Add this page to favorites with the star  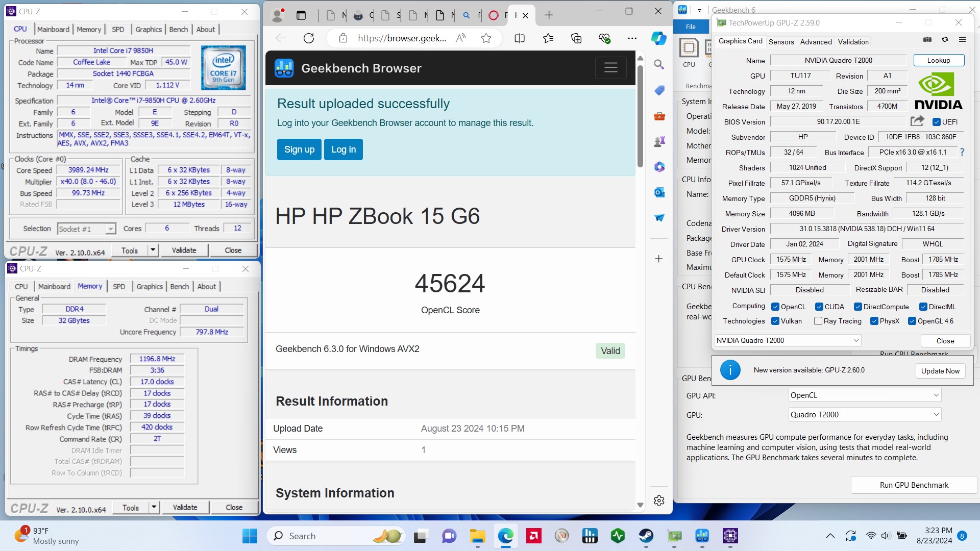click(x=486, y=38)
